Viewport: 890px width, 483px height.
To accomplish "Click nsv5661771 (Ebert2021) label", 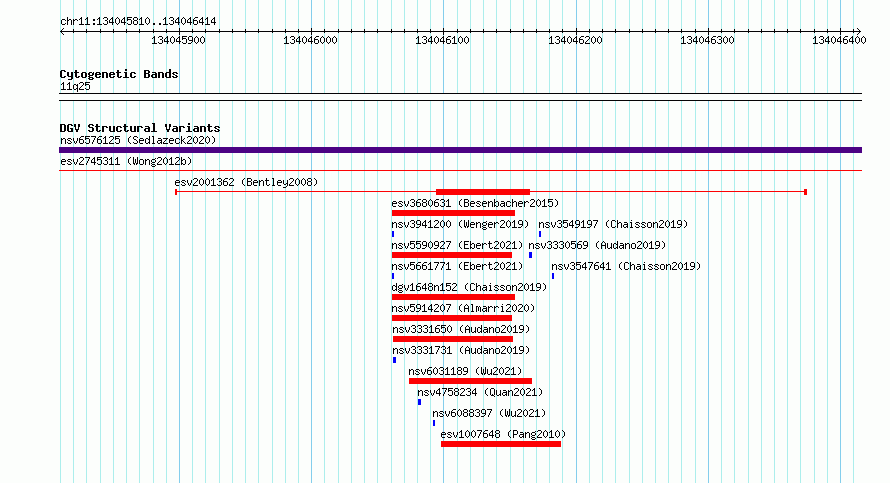I will [x=457, y=266].
